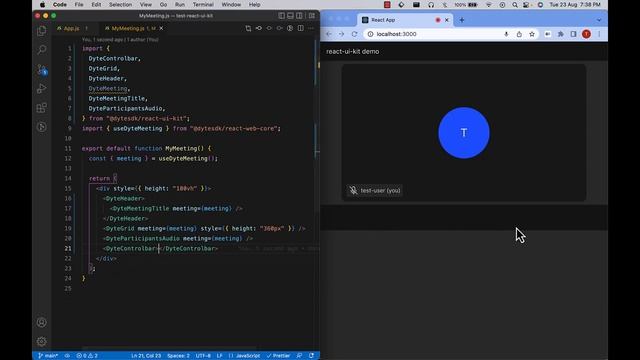This screenshot has width=640, height=360.
Task: Reload the localhost page
Action: pos(354,34)
